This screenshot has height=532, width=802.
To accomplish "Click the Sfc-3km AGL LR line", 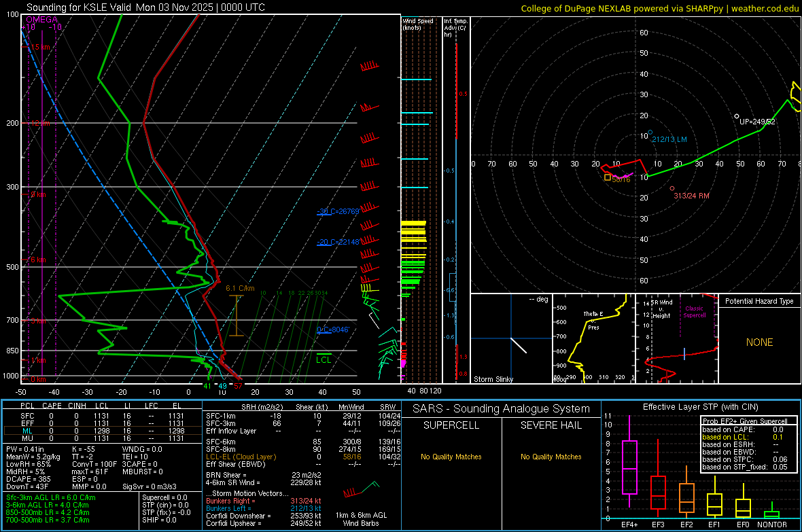I will coord(51,498).
